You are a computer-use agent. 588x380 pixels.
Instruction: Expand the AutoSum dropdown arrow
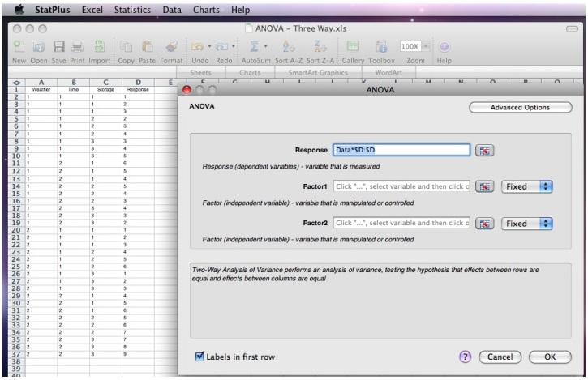point(265,46)
